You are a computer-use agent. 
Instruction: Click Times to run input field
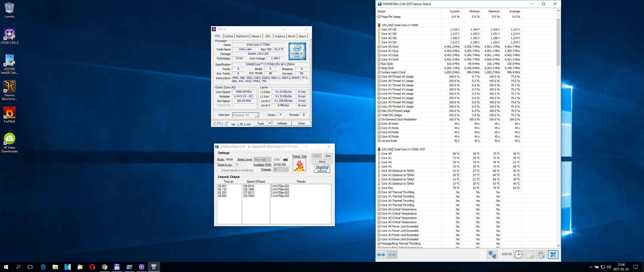click(x=239, y=165)
